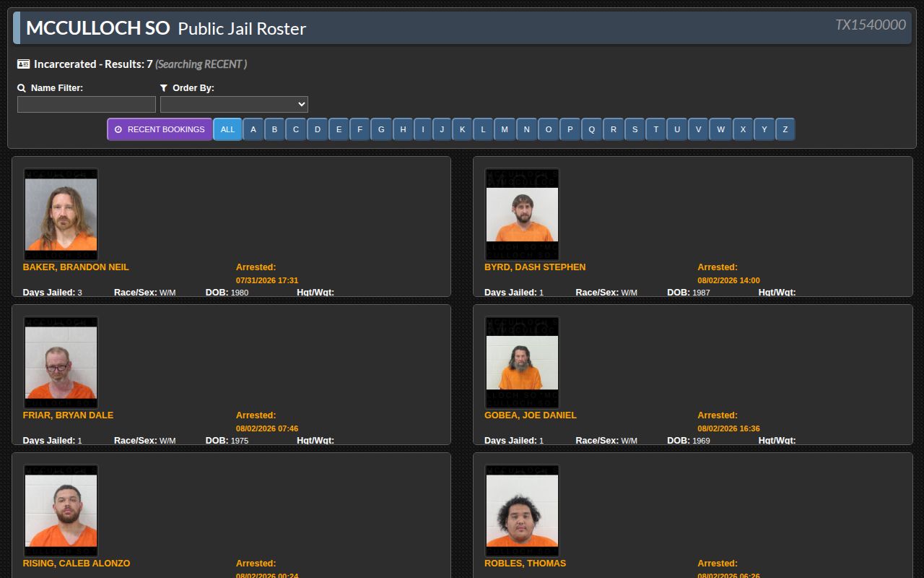This screenshot has height=578, width=924.
Task: Filter roster by letter B
Action: point(274,129)
